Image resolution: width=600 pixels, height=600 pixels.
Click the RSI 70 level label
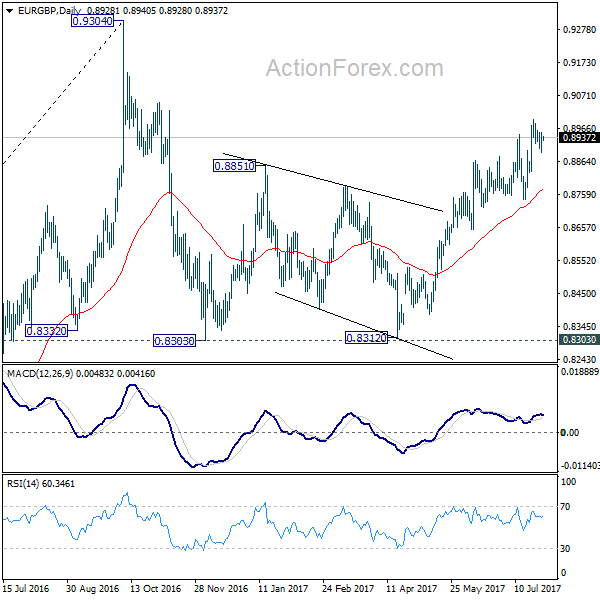point(565,507)
